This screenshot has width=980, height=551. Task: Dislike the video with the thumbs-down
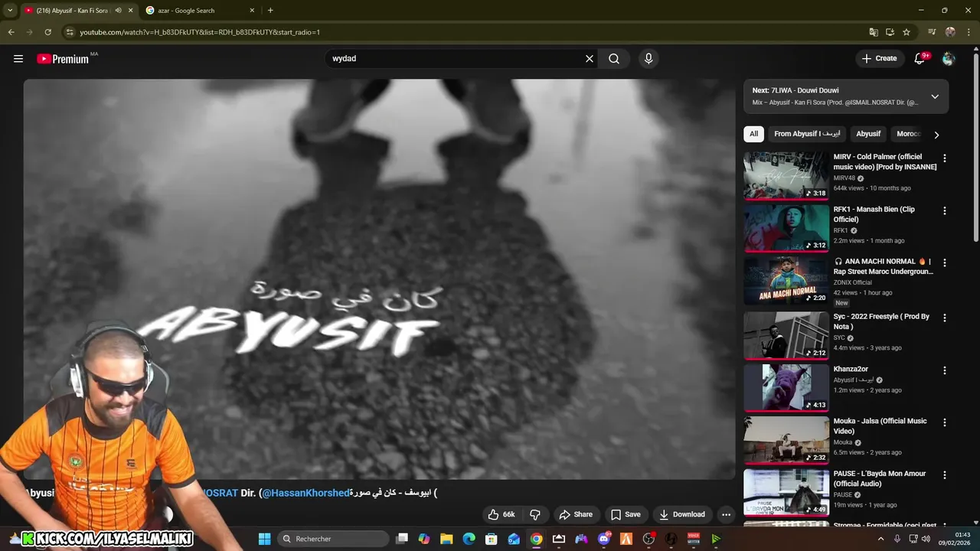click(535, 514)
